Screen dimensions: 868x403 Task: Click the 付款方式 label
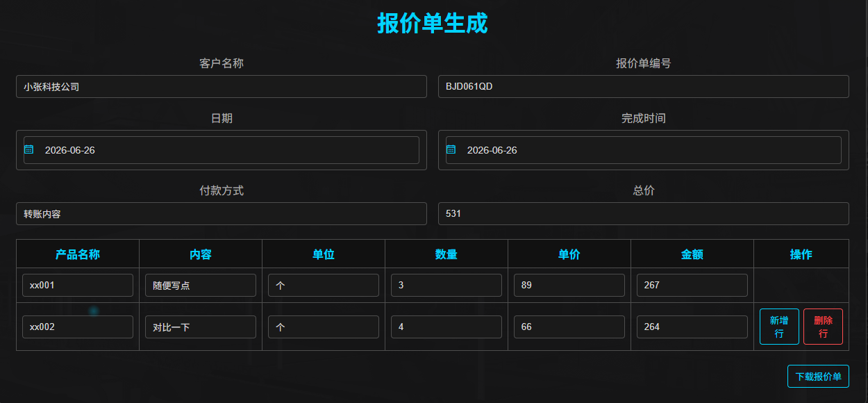[x=222, y=190]
